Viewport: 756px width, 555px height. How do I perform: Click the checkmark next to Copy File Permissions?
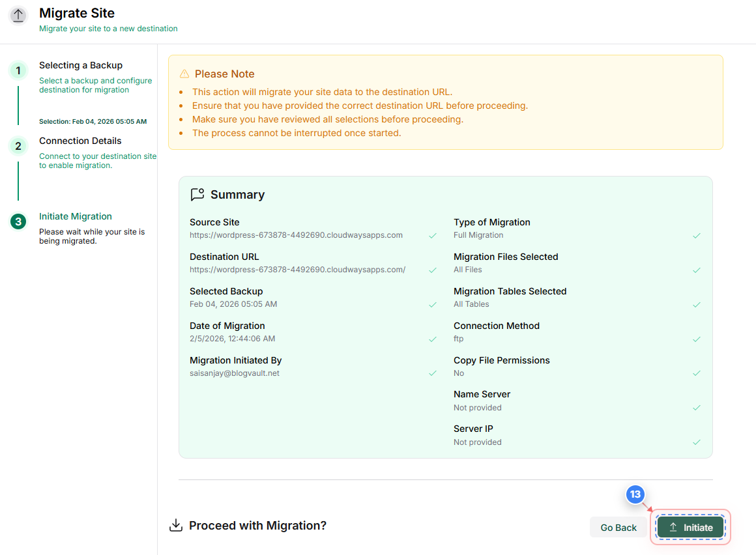696,373
